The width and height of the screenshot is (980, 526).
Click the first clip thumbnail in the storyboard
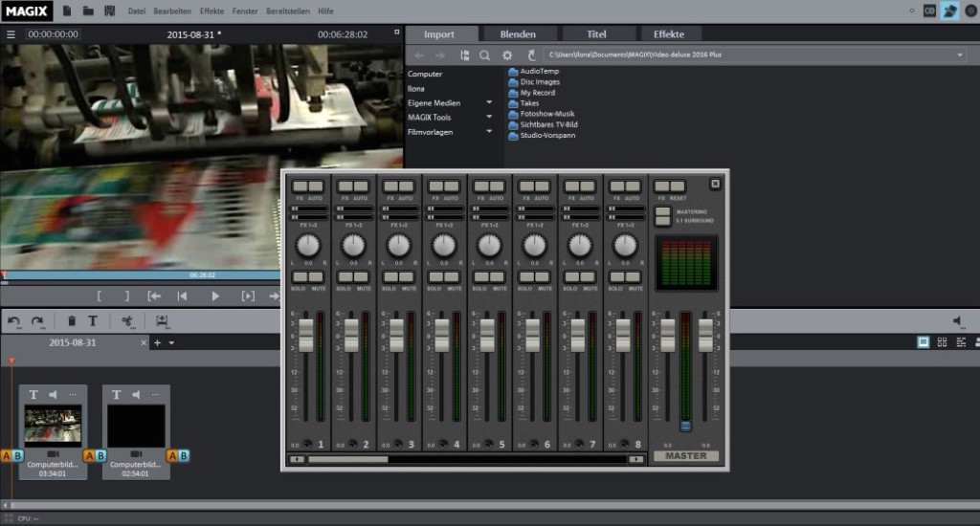(54, 425)
